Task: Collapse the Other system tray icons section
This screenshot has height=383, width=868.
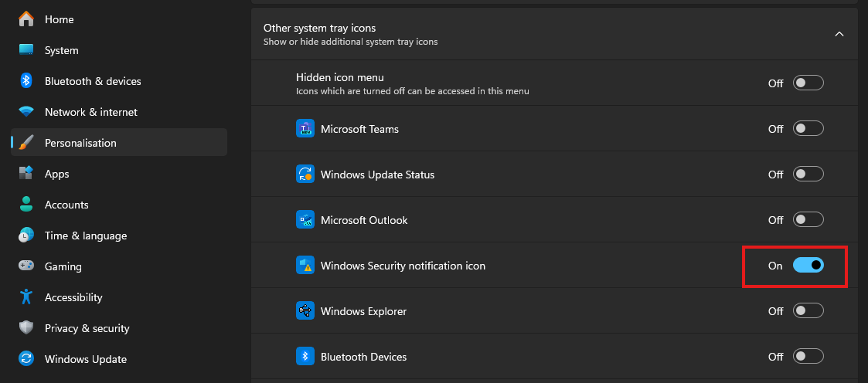Action: [x=839, y=34]
